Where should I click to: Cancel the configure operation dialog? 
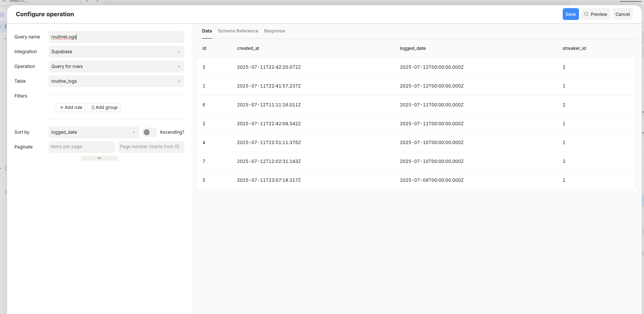click(x=623, y=14)
